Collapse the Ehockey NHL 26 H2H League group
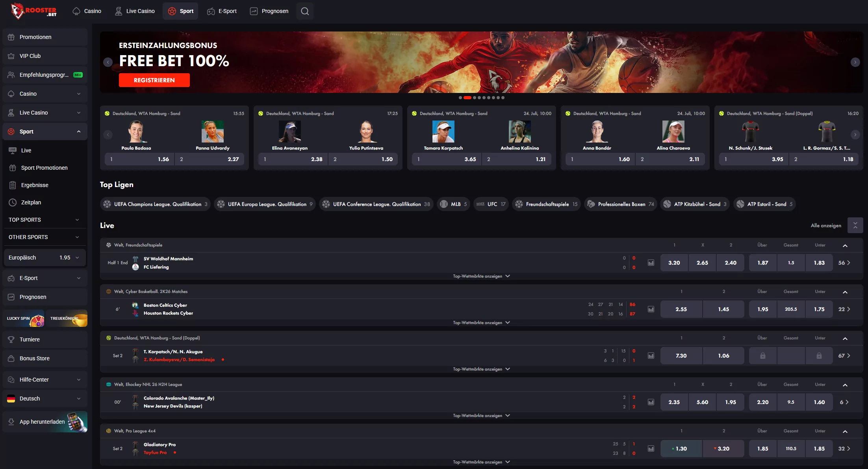This screenshot has width=868, height=469. coord(845,385)
